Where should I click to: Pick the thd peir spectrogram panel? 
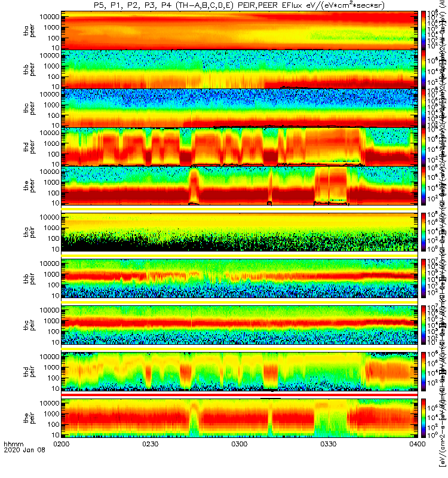[x=240, y=371]
